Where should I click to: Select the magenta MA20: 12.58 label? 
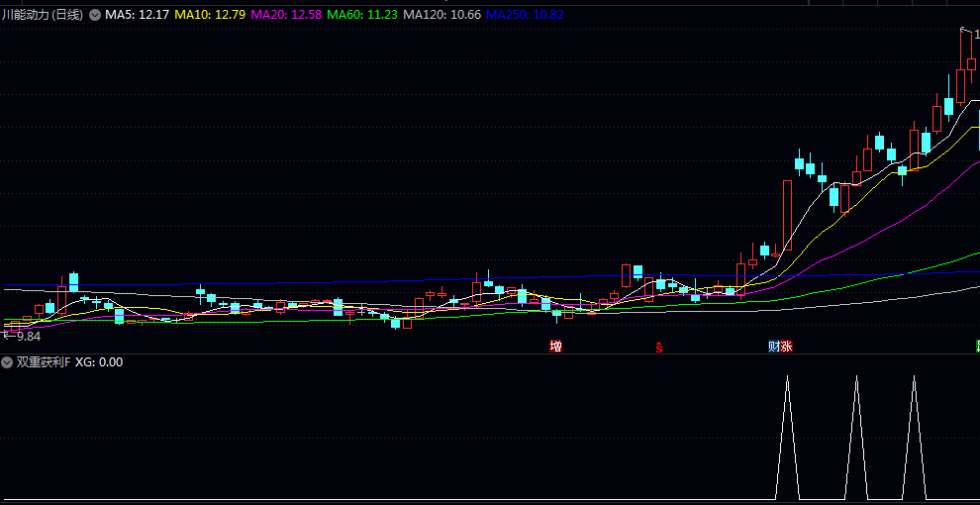286,15
